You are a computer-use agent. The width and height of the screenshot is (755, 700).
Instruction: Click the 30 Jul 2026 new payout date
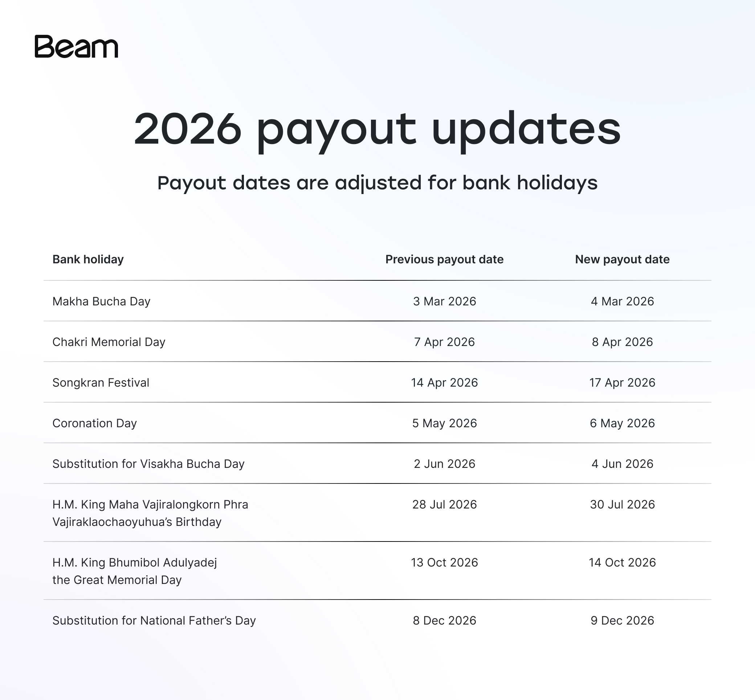pyautogui.click(x=622, y=505)
